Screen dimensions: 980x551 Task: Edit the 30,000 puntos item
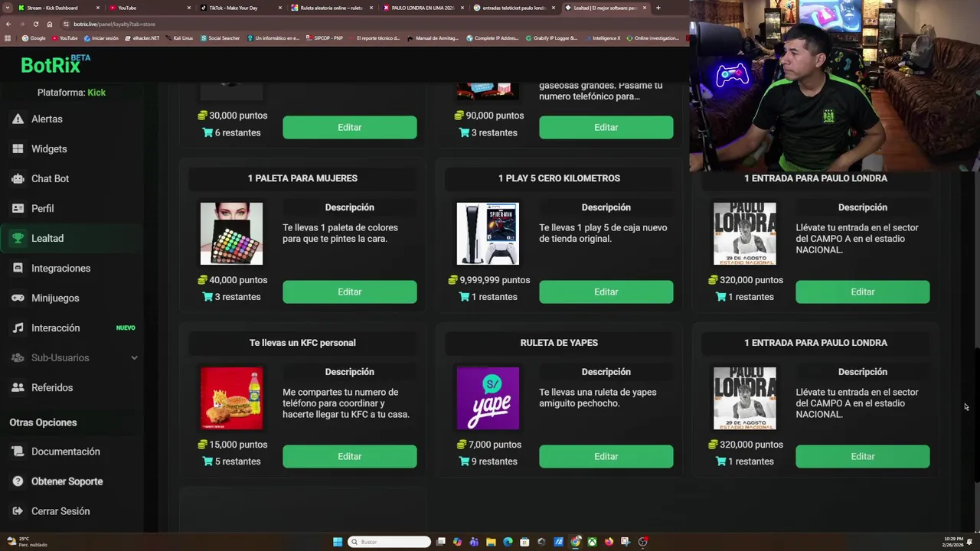click(x=349, y=127)
